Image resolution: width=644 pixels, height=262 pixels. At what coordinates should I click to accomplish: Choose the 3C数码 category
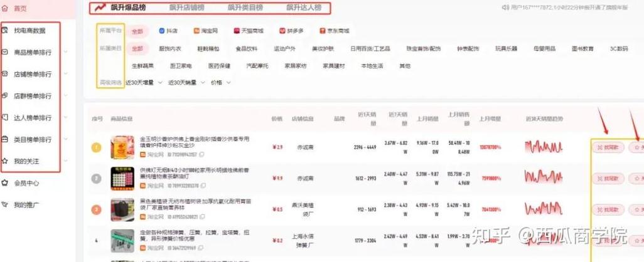(x=619, y=49)
